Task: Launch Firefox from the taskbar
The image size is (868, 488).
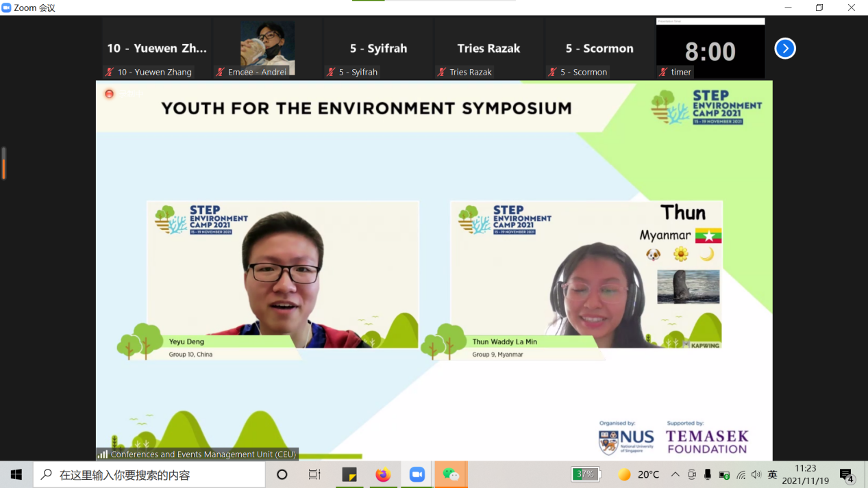Action: point(383,474)
